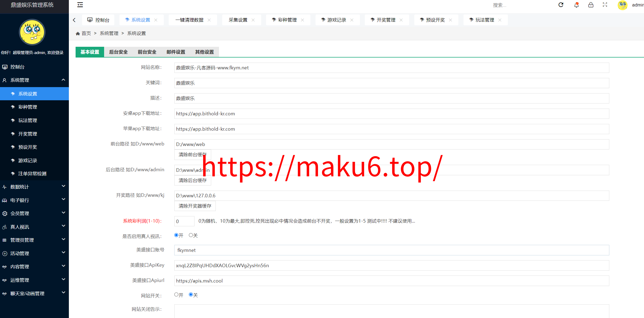Open sidebar item 游戏记录
This screenshot has height=318, width=644.
tap(34, 160)
